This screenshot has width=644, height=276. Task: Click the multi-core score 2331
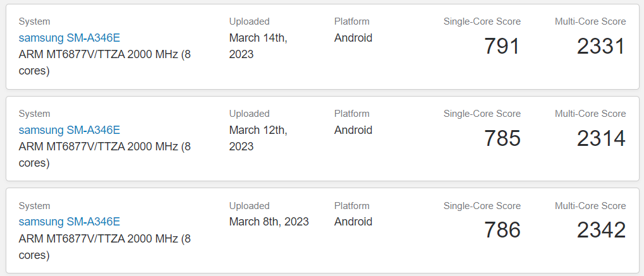point(601,46)
